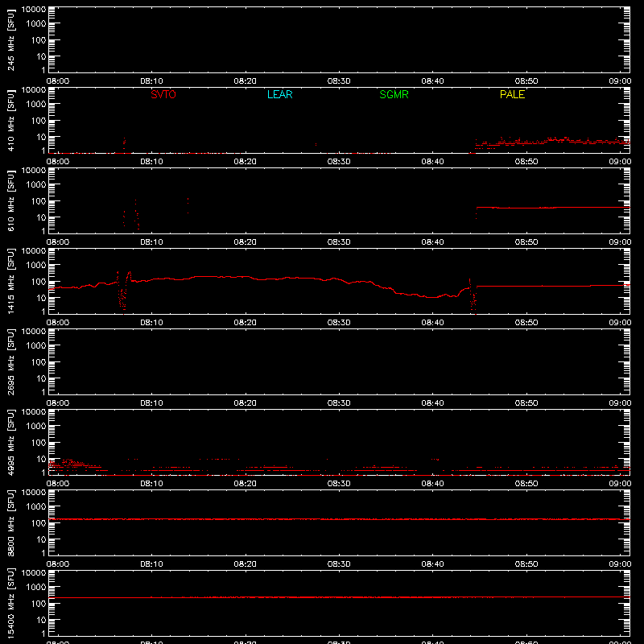Select the 1415 MHz [SFU] axis label
This screenshot has width=644, height=644.
[x=10, y=281]
